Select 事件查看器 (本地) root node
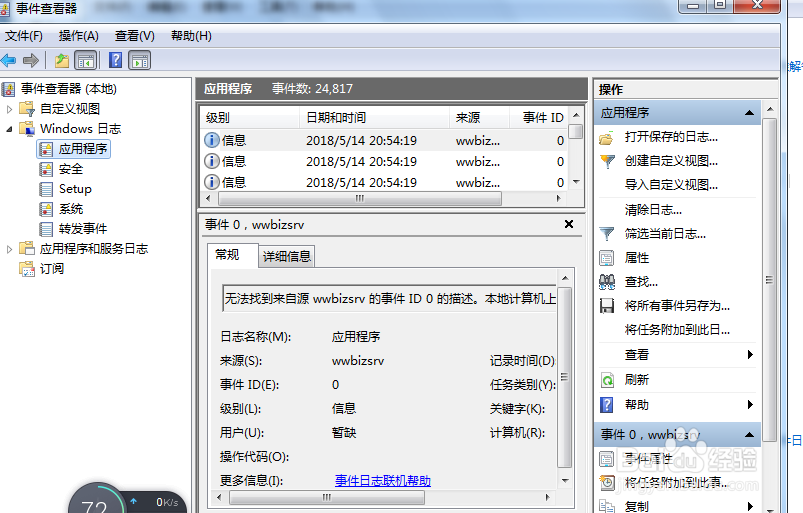Screen dimensions: 803x513 69,89
